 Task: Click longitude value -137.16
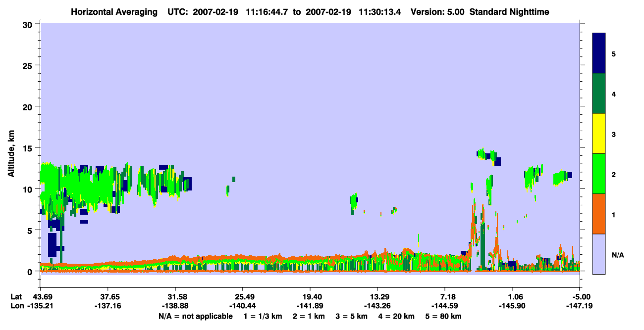click(x=108, y=306)
